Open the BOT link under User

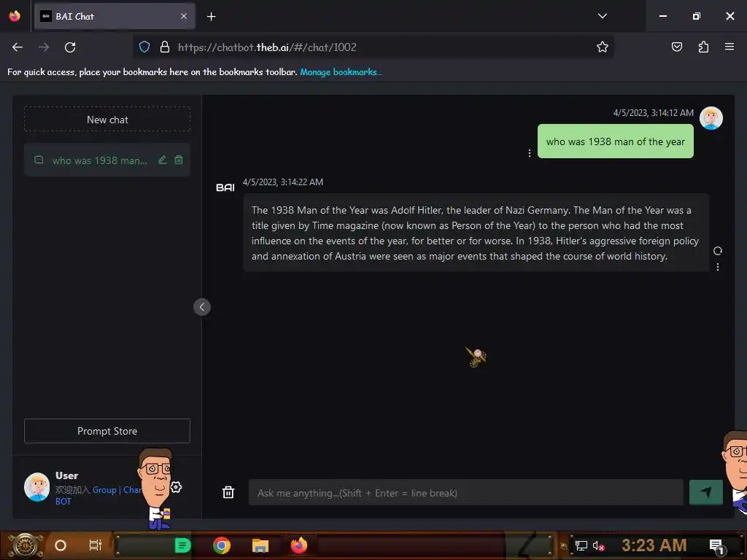[x=63, y=502]
